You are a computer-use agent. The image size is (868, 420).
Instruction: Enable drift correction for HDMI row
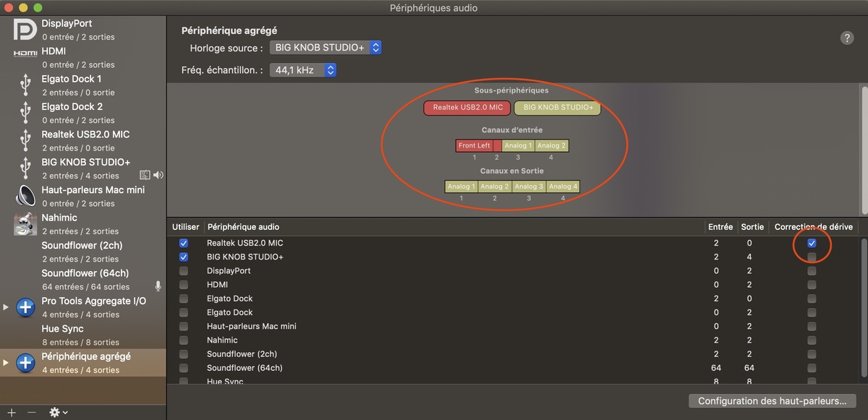[x=812, y=285]
